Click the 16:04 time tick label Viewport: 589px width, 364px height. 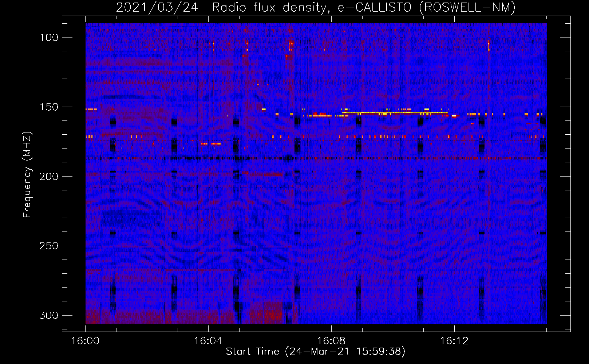[208, 341]
